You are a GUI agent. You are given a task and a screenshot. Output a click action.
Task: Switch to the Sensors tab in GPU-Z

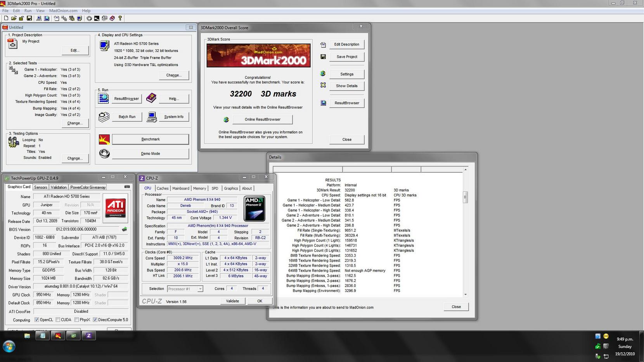click(x=41, y=187)
